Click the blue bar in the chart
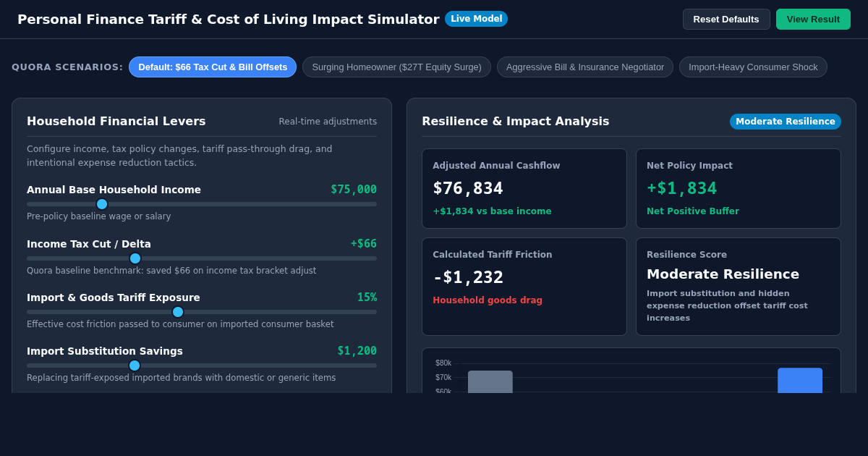Image resolution: width=868 pixels, height=456 pixels. pos(800,381)
